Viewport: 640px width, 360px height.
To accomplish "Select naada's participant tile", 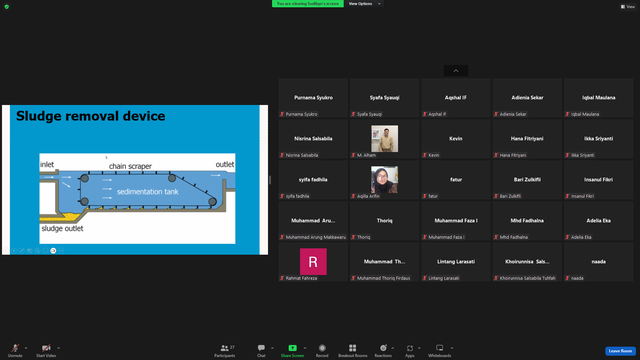I will (x=598, y=262).
